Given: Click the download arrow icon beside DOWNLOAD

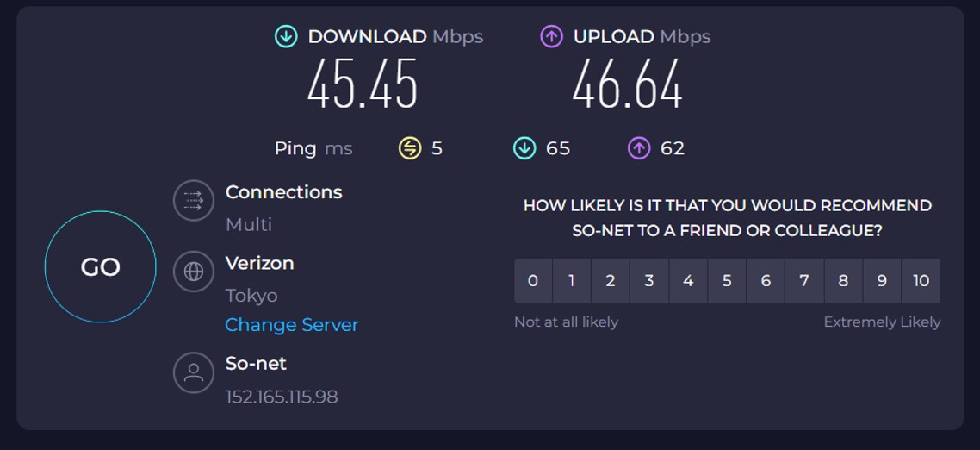Looking at the screenshot, I should [x=286, y=37].
